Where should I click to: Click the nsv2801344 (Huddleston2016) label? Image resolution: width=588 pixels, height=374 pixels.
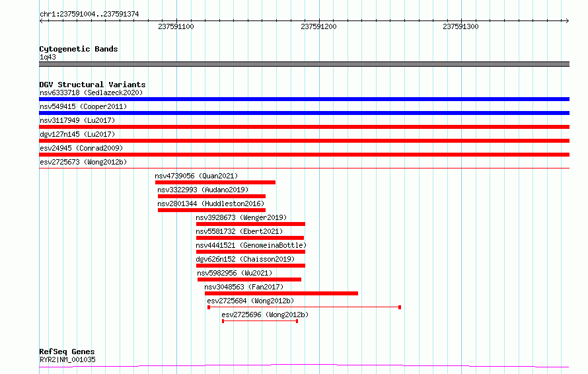pos(211,204)
